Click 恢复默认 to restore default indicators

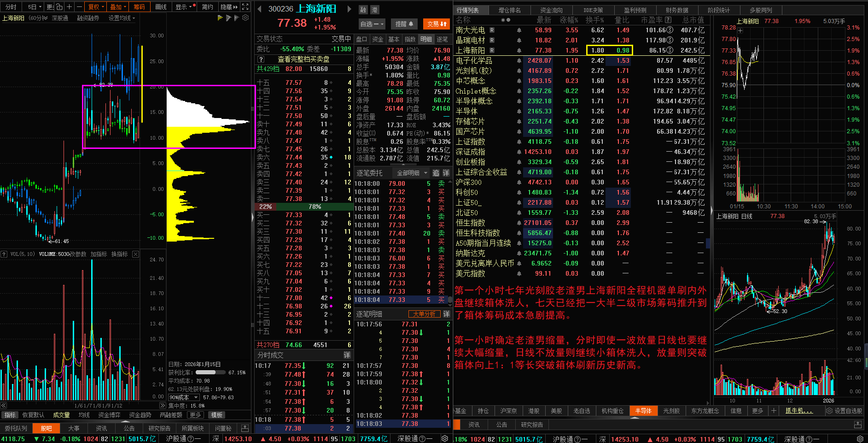click(x=33, y=415)
